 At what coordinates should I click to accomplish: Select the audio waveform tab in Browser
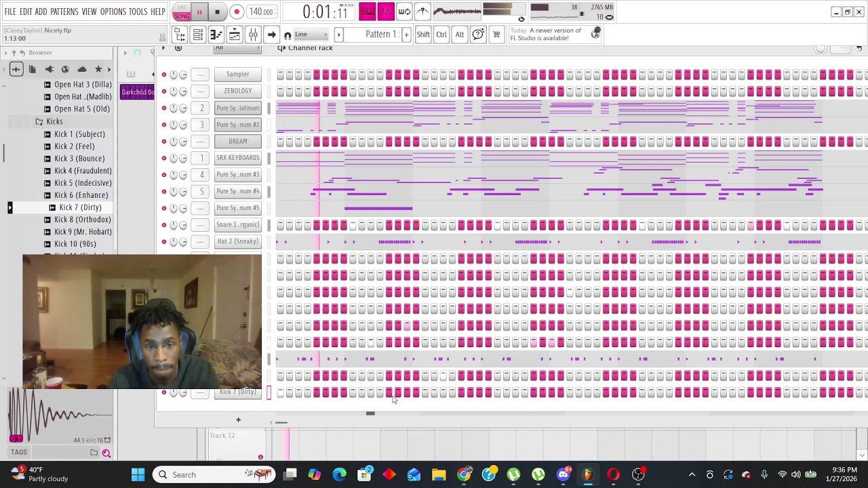pyautogui.click(x=16, y=69)
